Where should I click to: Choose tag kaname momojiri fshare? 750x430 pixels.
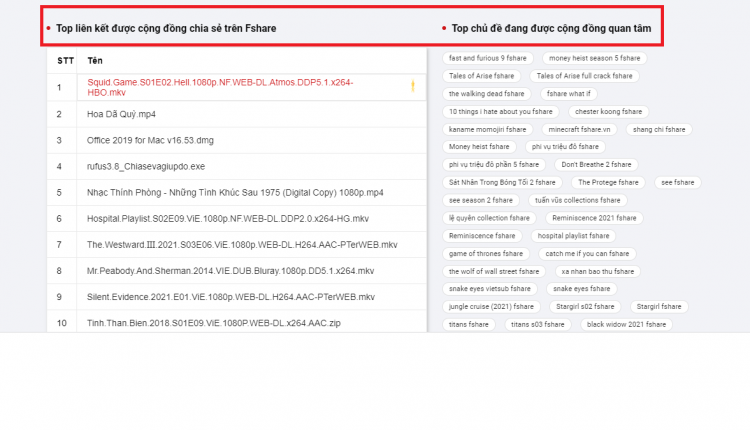[x=487, y=130]
